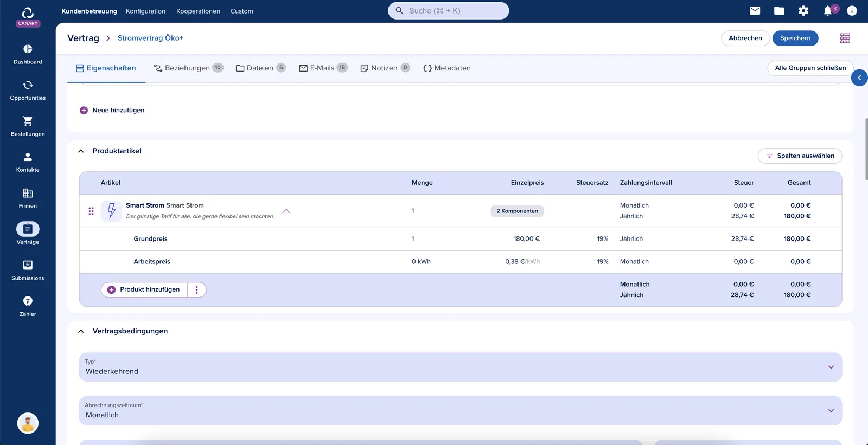Open the three-dot menu next to Produkt hinzufügen
Viewport: 868px width, 445px height.
[x=197, y=289]
